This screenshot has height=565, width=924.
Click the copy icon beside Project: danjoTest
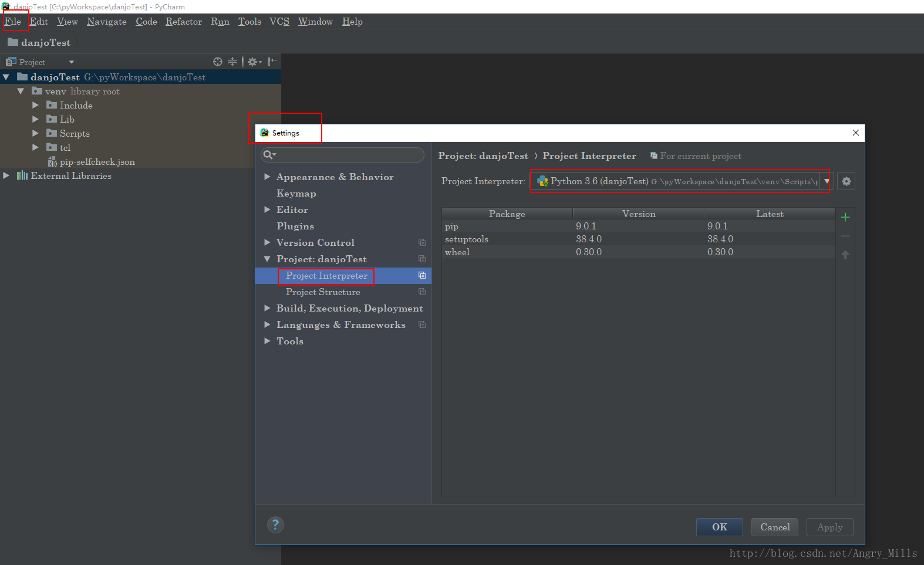421,259
